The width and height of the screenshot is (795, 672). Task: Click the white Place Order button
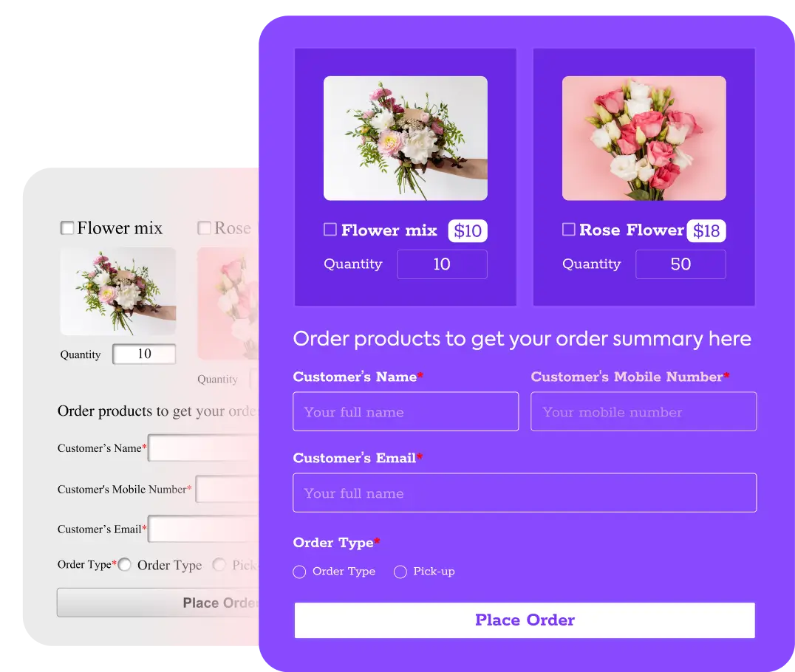pos(525,620)
